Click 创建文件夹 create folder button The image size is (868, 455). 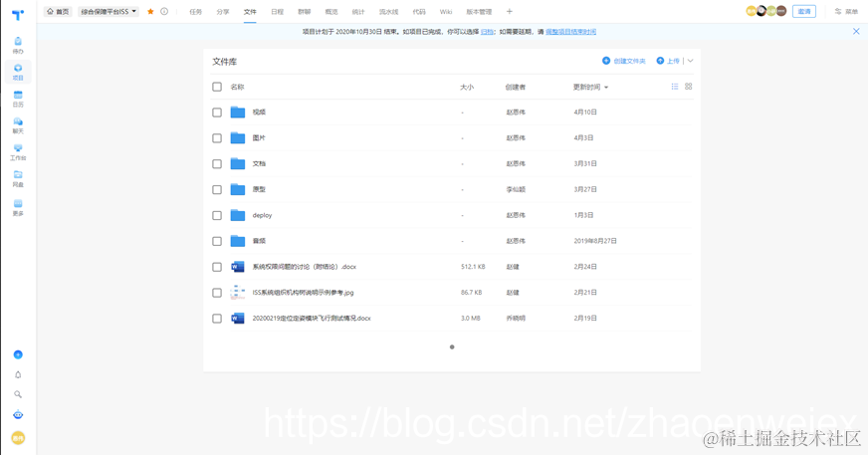click(624, 61)
